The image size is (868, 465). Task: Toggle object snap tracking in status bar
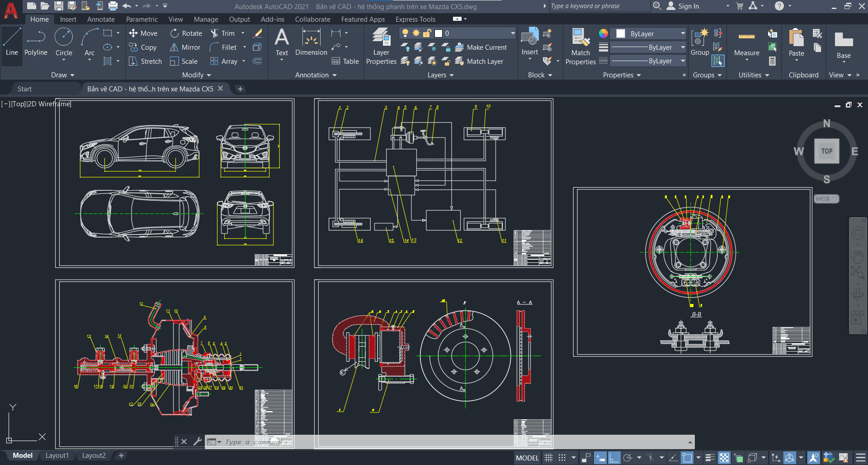pyautogui.click(x=673, y=458)
